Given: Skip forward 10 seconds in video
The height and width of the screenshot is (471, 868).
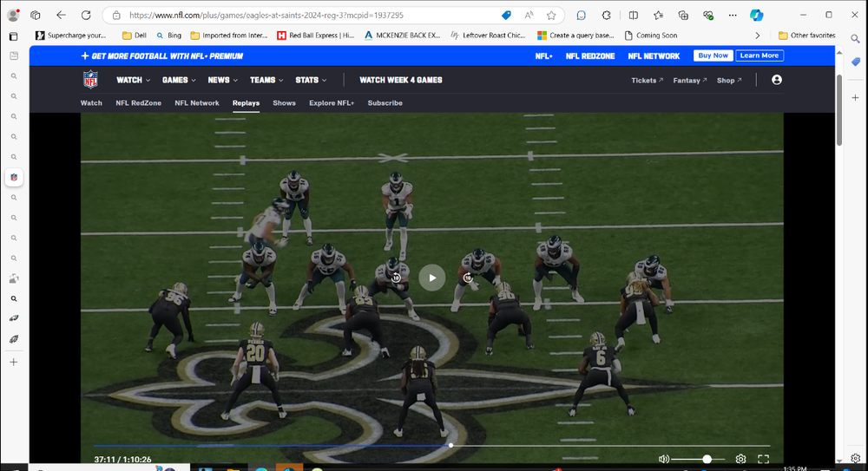Looking at the screenshot, I should 468,278.
